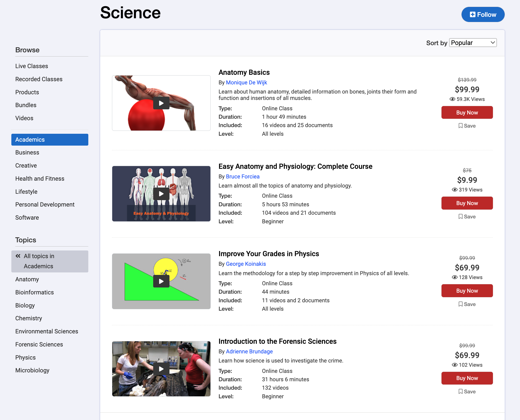Play the Introduction to the Forensic Sciences video
The width and height of the screenshot is (520, 420).
tap(161, 369)
